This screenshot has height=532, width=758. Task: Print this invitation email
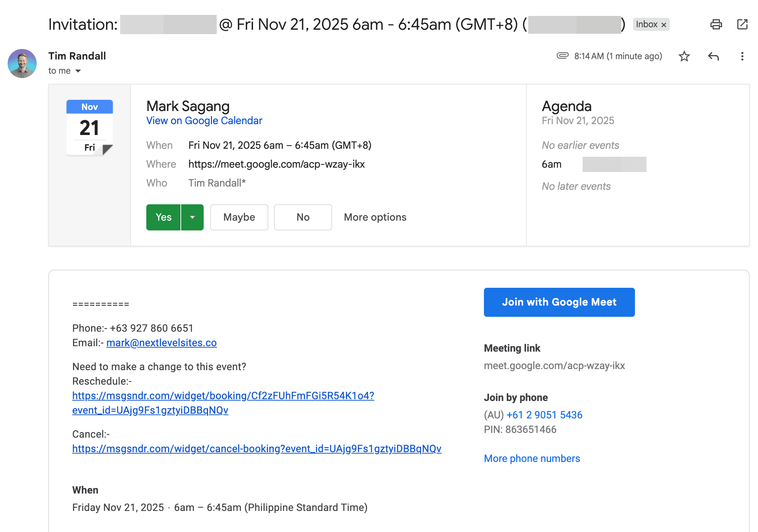point(716,24)
